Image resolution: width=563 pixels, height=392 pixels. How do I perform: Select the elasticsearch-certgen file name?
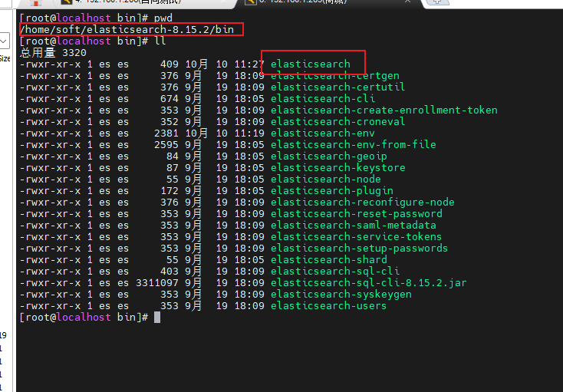tap(335, 75)
